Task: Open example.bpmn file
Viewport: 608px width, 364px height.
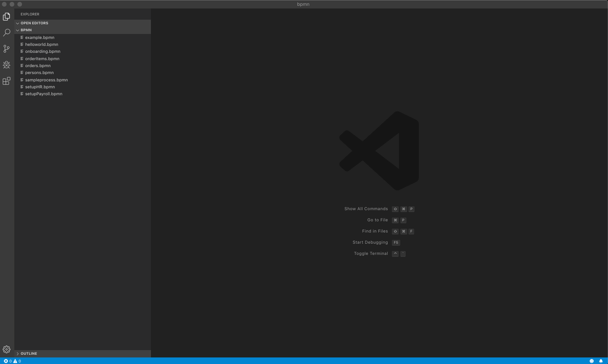Action: click(40, 37)
